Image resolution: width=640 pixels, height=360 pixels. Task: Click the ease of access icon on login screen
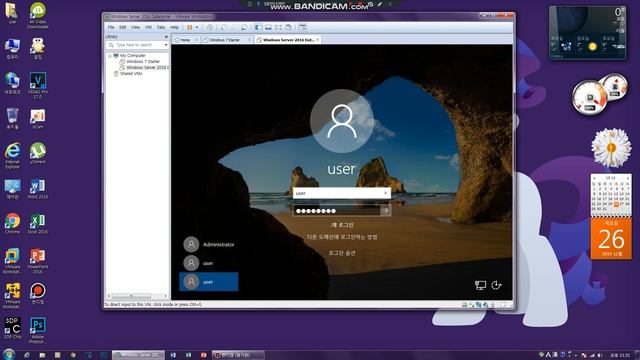point(496,285)
